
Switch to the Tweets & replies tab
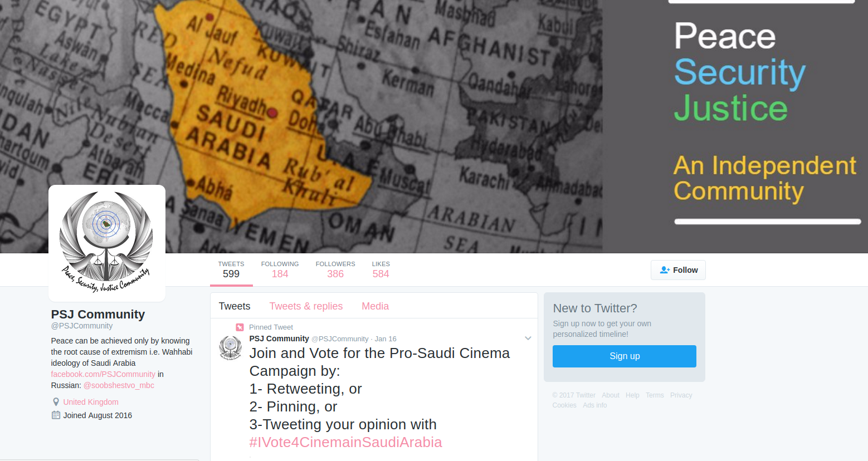click(306, 306)
